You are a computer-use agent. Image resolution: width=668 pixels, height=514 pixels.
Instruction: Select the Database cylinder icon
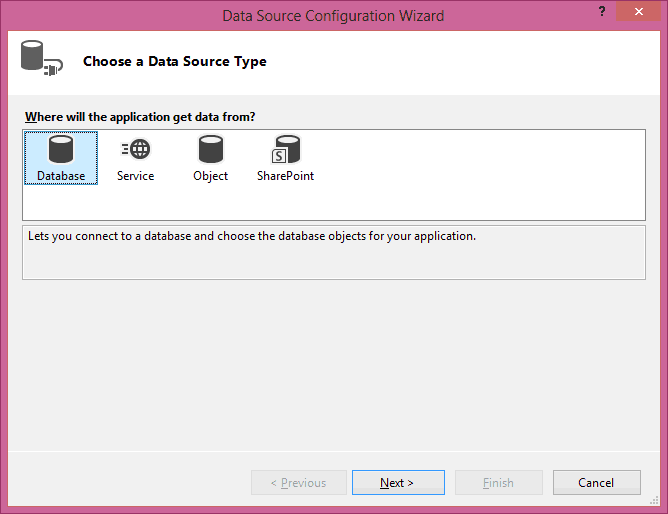(61, 150)
